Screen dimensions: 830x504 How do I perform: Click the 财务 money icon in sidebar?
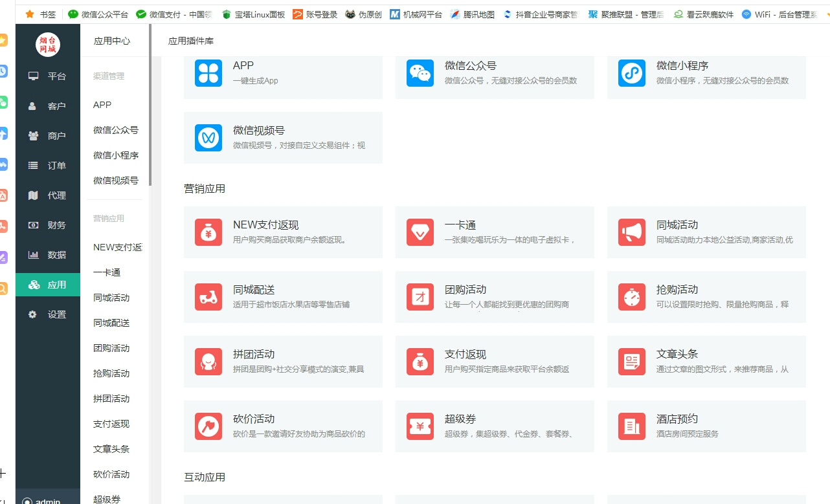(x=34, y=225)
